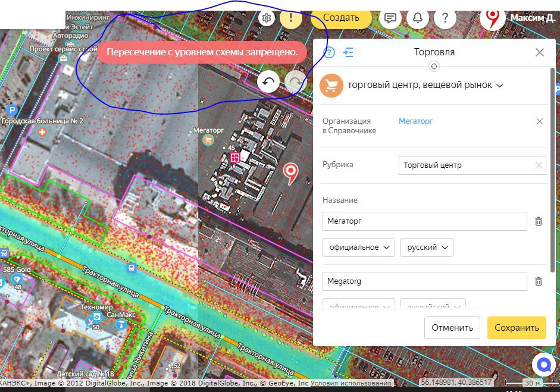The width and height of the screenshot is (560, 392).
Task: Click the pink building entrance marker near 45
Action: (234, 157)
